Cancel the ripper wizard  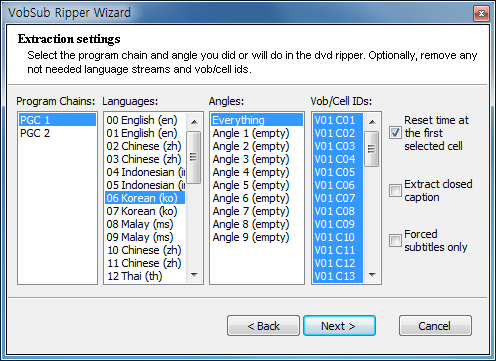(435, 326)
